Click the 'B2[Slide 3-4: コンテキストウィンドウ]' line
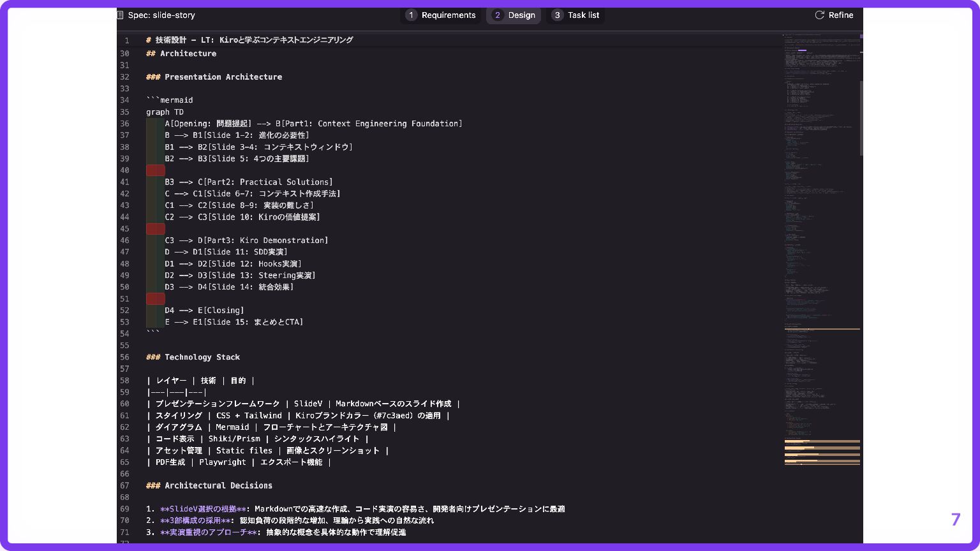Screen dimensions: 980x551 258,147
